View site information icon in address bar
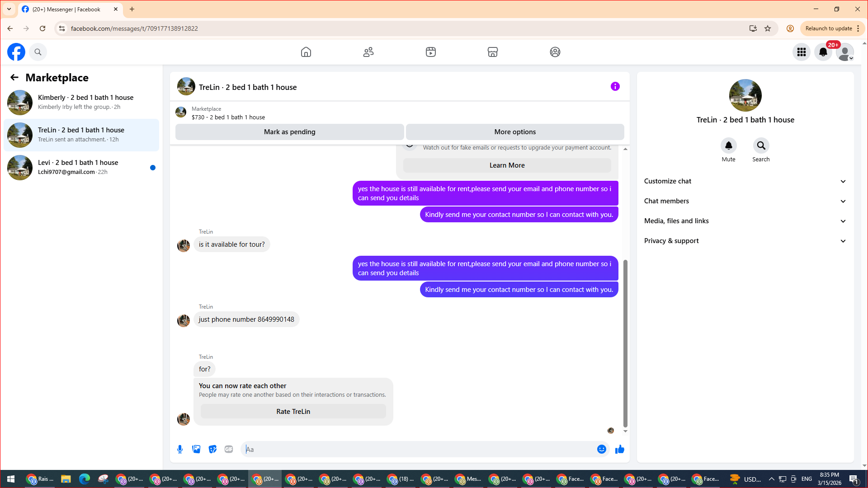Viewport: 868px width, 488px height. click(x=62, y=28)
